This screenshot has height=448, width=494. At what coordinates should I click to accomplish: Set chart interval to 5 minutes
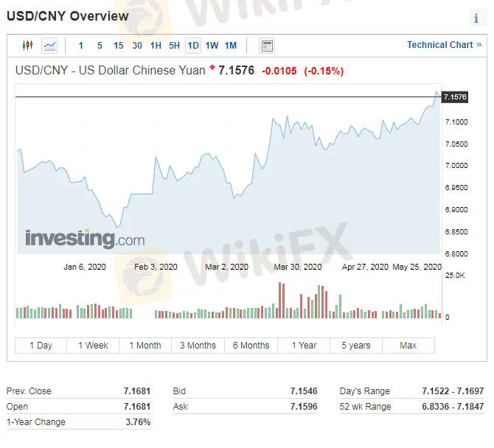(x=100, y=46)
